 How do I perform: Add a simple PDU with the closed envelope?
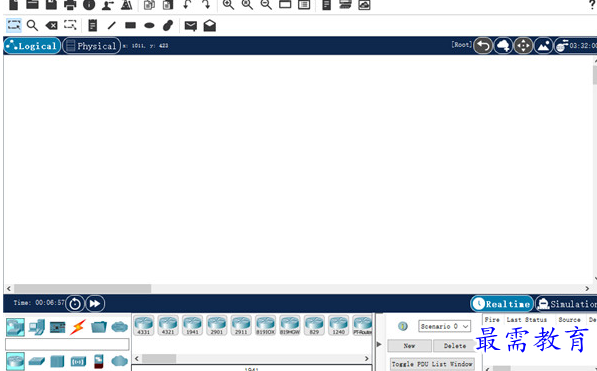tap(191, 26)
